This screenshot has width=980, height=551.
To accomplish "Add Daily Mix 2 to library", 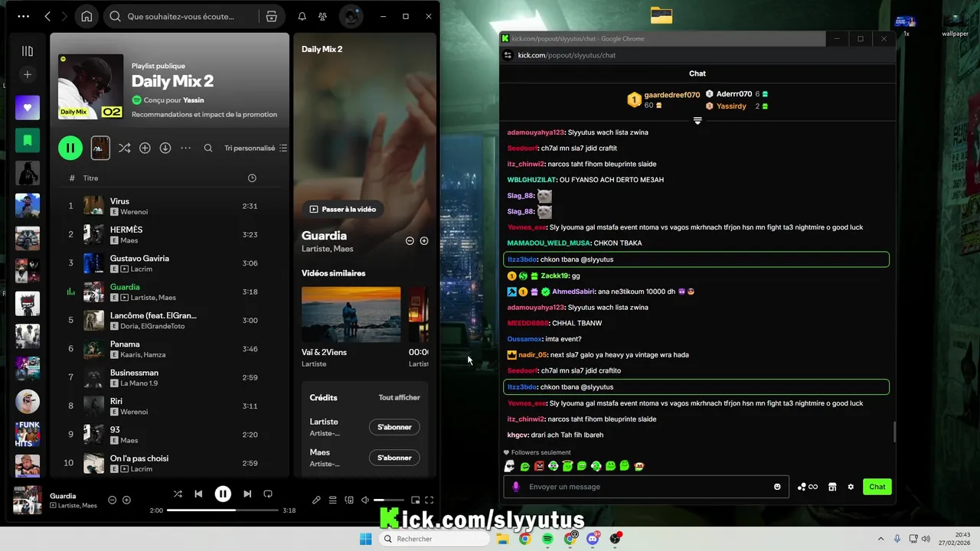I will click(145, 148).
